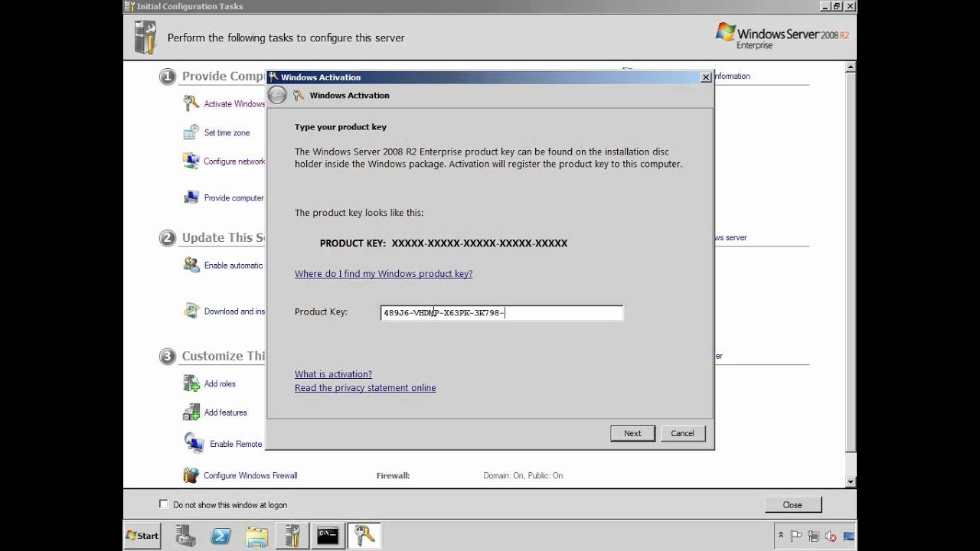Click the Provide computer name icon

(191, 197)
